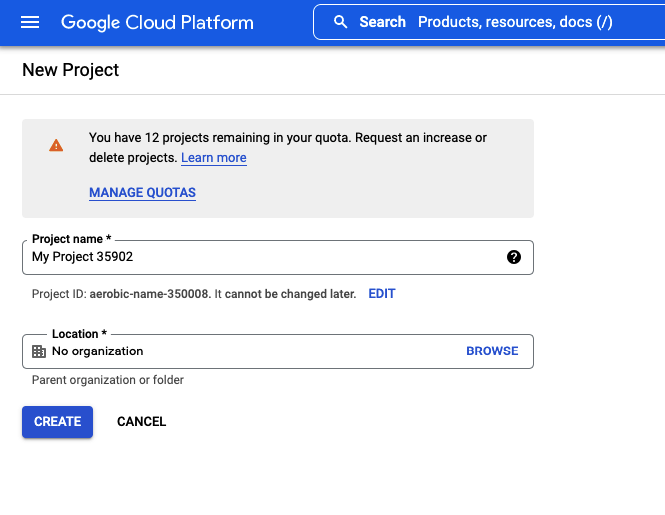Click the Project ID aerobic-name-350008 text
Screen dimensions: 665x515
click(x=150, y=294)
